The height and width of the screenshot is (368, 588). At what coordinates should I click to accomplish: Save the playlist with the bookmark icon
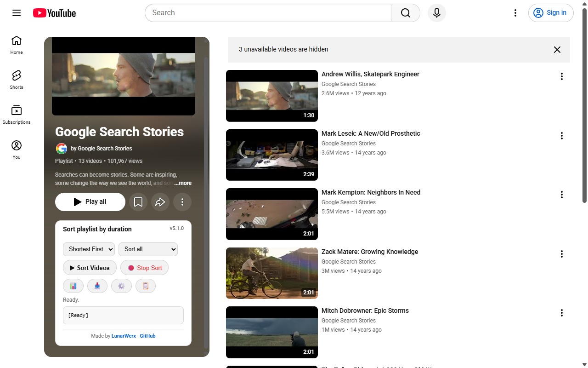(x=138, y=202)
